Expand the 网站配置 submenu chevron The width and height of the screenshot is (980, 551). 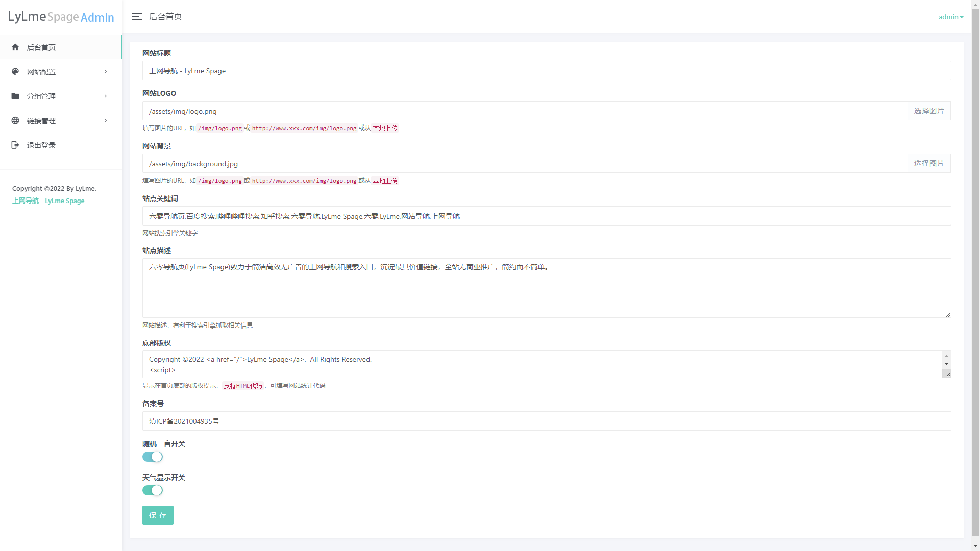pyautogui.click(x=106, y=72)
